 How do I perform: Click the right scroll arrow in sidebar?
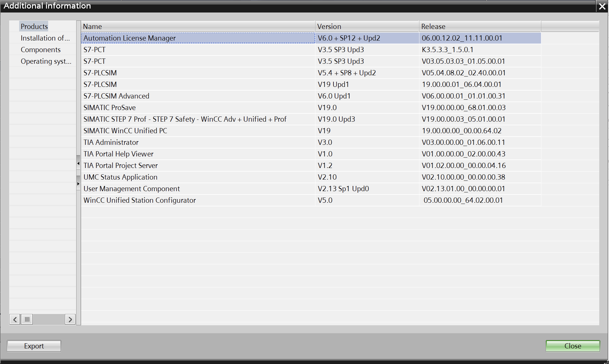(x=70, y=319)
